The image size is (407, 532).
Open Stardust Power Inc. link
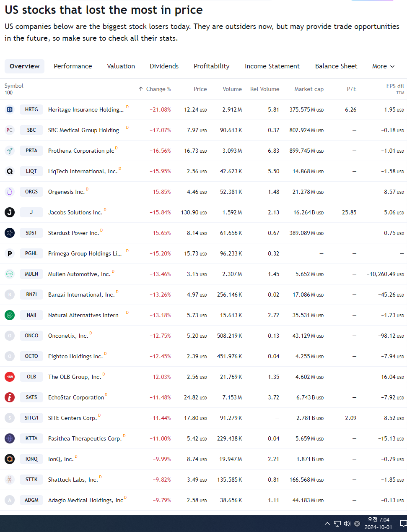point(74,233)
